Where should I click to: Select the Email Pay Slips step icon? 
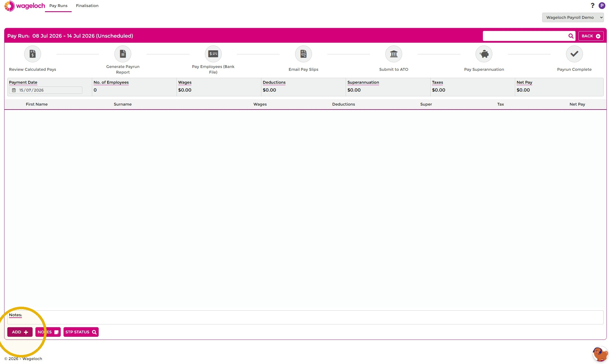pos(303,54)
